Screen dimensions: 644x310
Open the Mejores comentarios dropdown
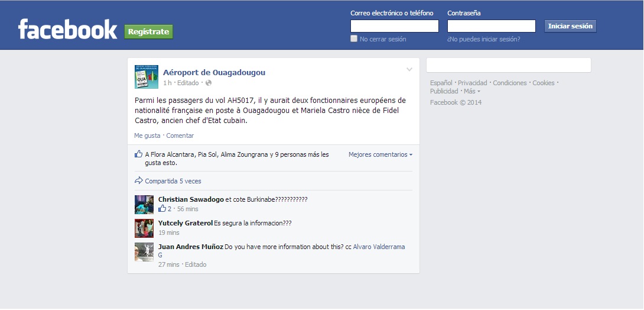pyautogui.click(x=380, y=154)
